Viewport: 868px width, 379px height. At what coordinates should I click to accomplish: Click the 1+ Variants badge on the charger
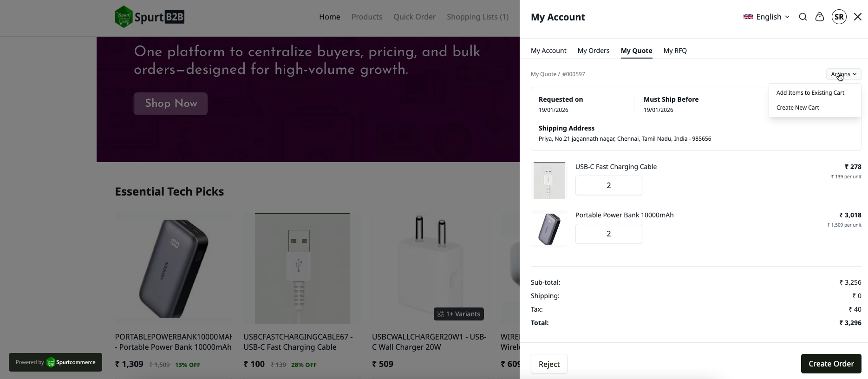coord(458,314)
